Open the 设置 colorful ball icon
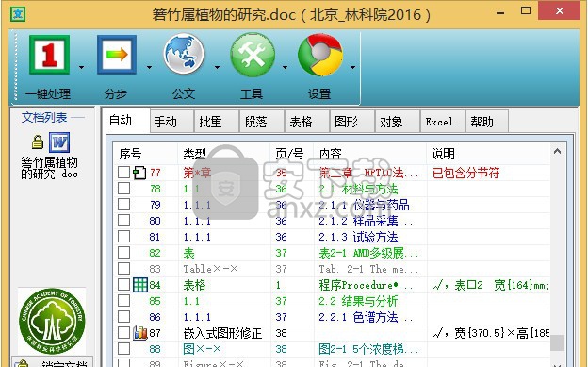 point(320,55)
